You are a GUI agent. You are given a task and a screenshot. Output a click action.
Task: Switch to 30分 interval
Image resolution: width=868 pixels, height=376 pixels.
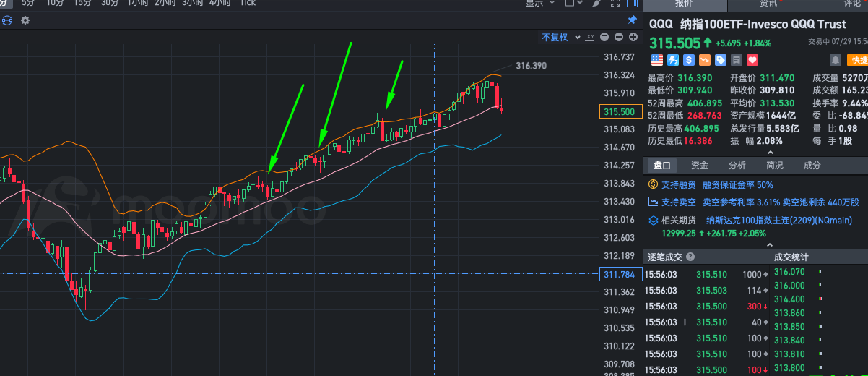tap(110, 3)
